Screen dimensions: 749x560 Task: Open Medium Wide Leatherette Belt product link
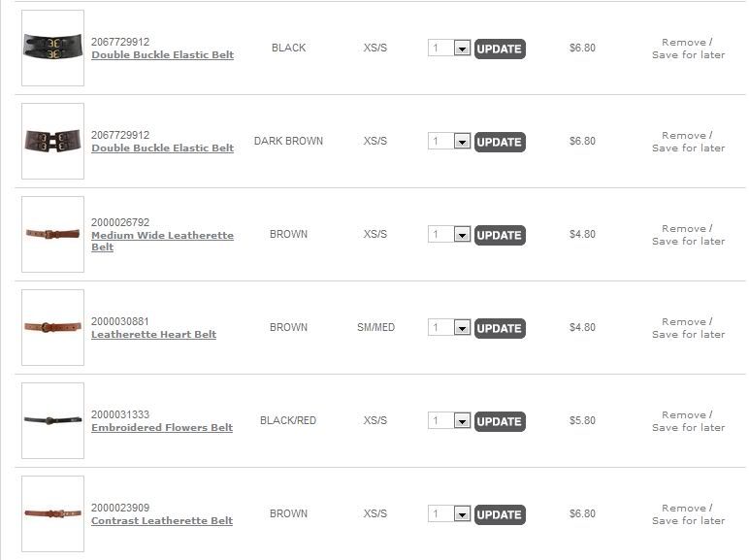click(x=162, y=236)
